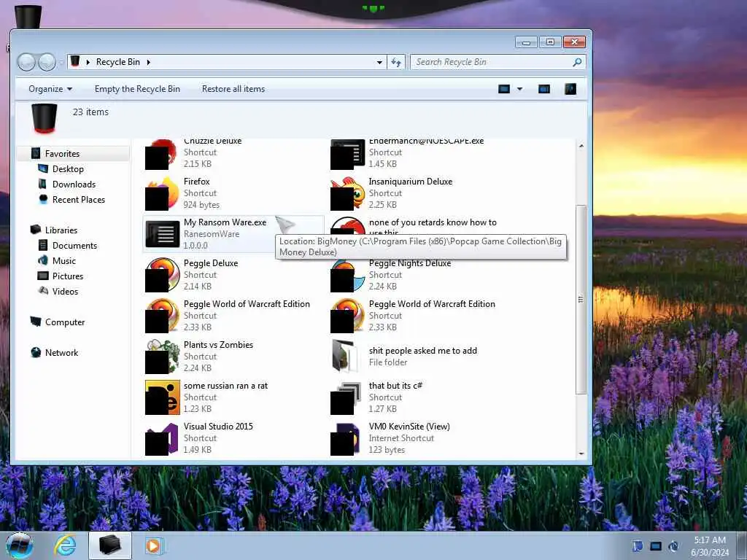This screenshot has height=560, width=747.
Task: Click the refresh button beside address bar
Action: pyautogui.click(x=396, y=62)
